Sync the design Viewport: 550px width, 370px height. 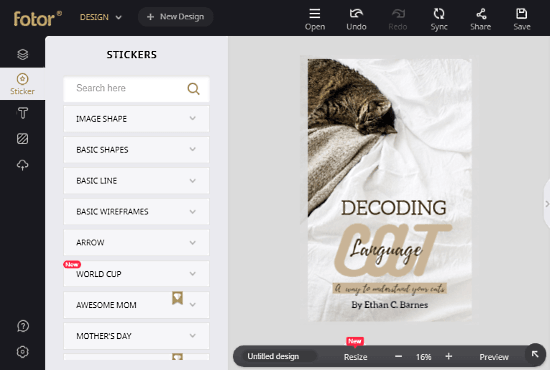click(x=439, y=19)
